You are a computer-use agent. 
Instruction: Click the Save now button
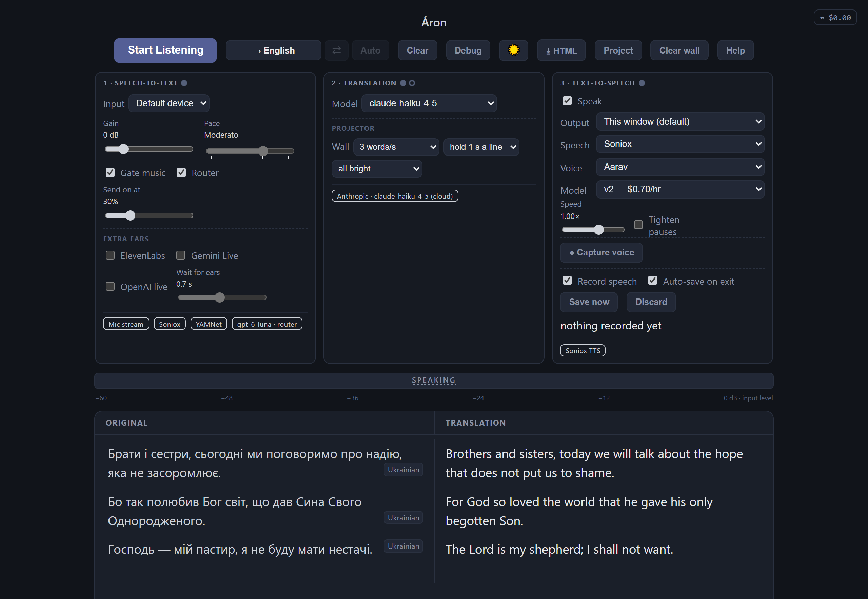click(x=589, y=302)
